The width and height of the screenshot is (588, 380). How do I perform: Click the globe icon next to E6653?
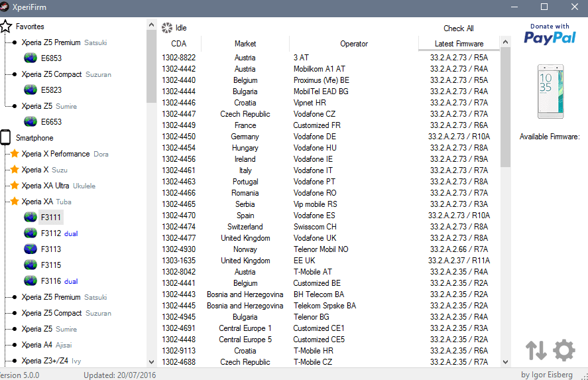(x=30, y=122)
